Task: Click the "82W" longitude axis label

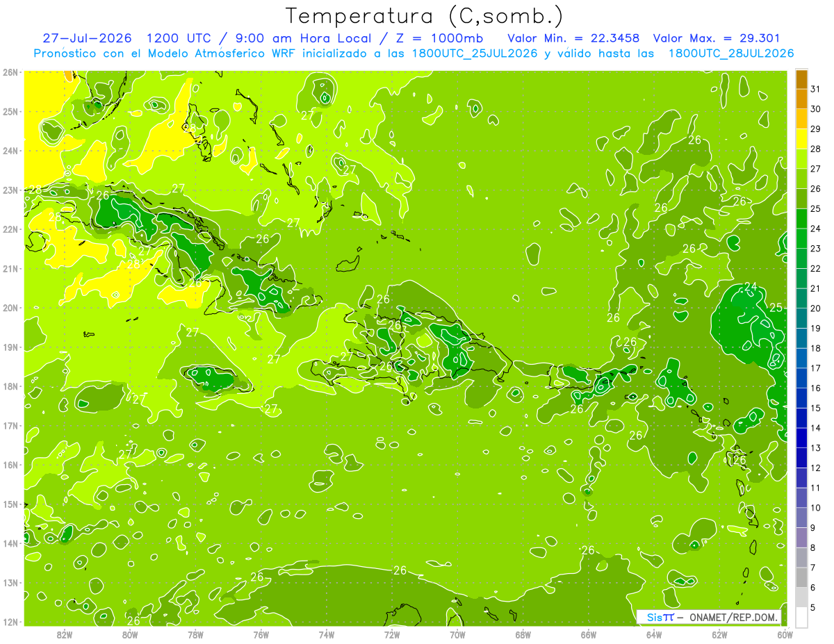Action: [65, 634]
